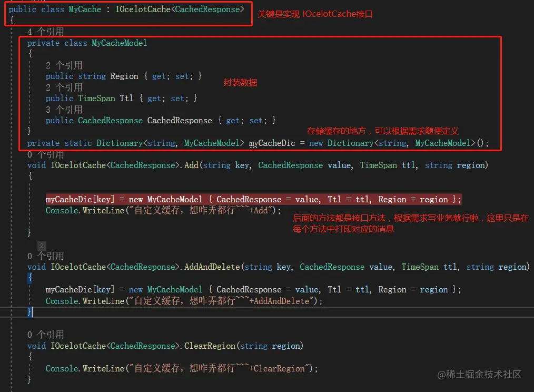The image size is (534, 392).
Task: Open the "0 个引用" CodeLens above ClearRegion method
Action: pyautogui.click(x=46, y=335)
